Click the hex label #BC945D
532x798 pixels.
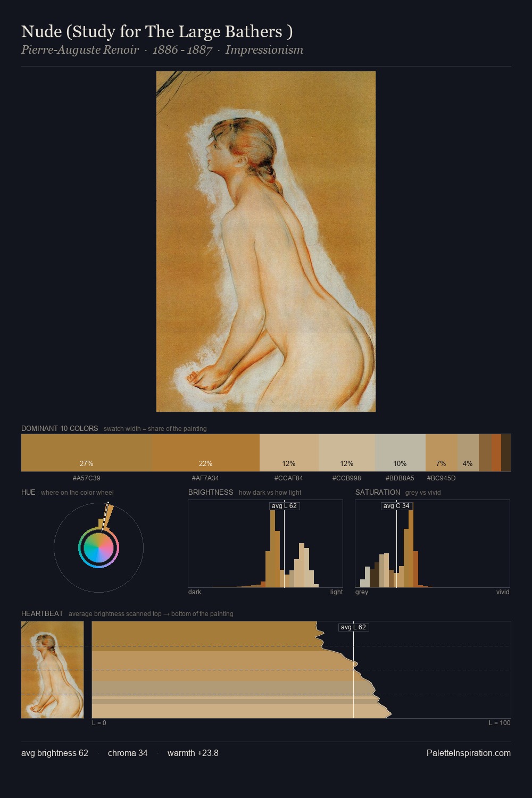pos(441,478)
